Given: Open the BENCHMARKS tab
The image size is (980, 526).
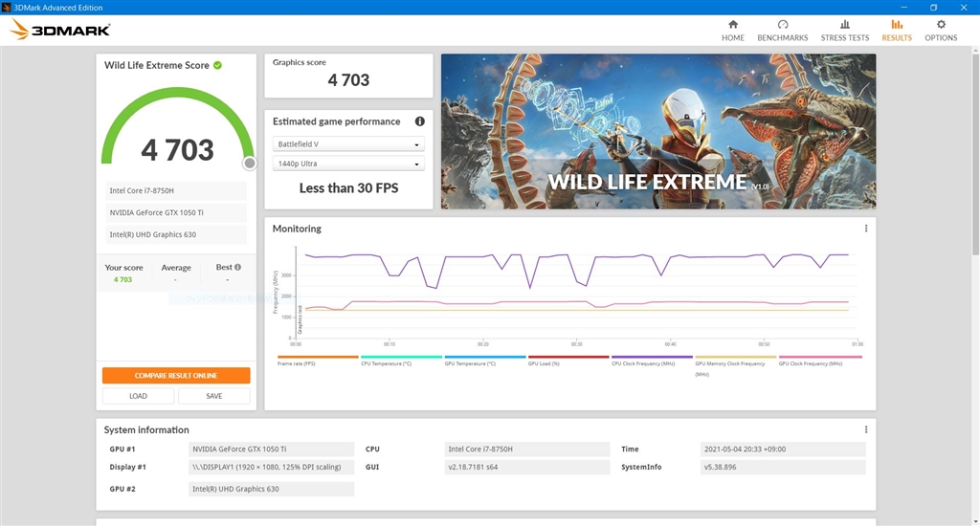Looking at the screenshot, I should coord(783,31).
